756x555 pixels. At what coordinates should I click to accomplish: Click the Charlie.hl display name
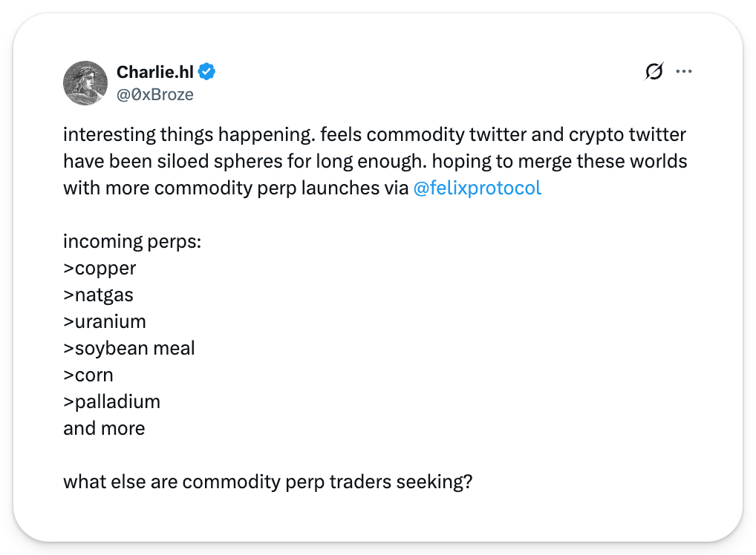pos(154,72)
